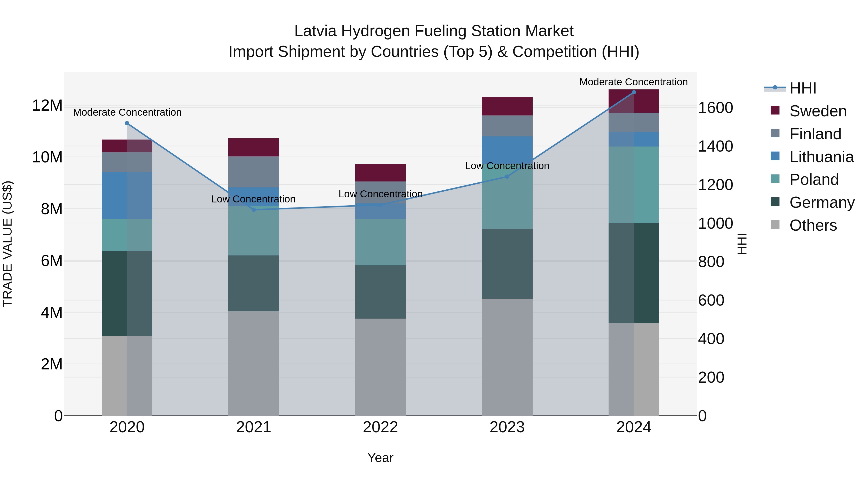This screenshot has height=488, width=868.
Task: Click the 12M trade value axis tick
Action: point(47,105)
